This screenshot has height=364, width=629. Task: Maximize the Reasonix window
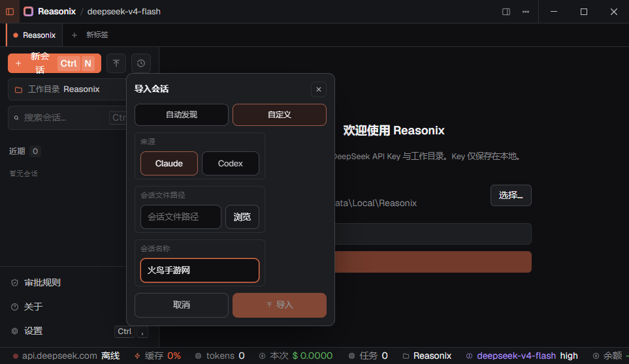(x=584, y=12)
